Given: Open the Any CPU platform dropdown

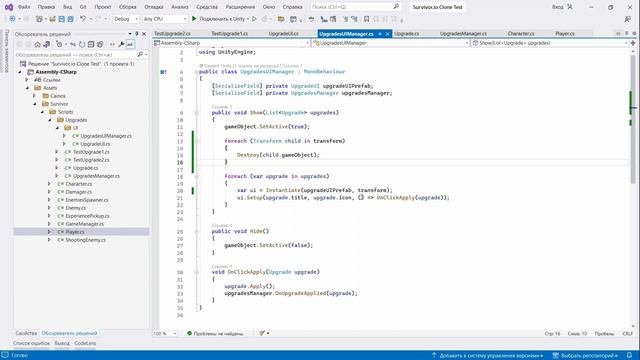Looking at the screenshot, I should coord(165,19).
